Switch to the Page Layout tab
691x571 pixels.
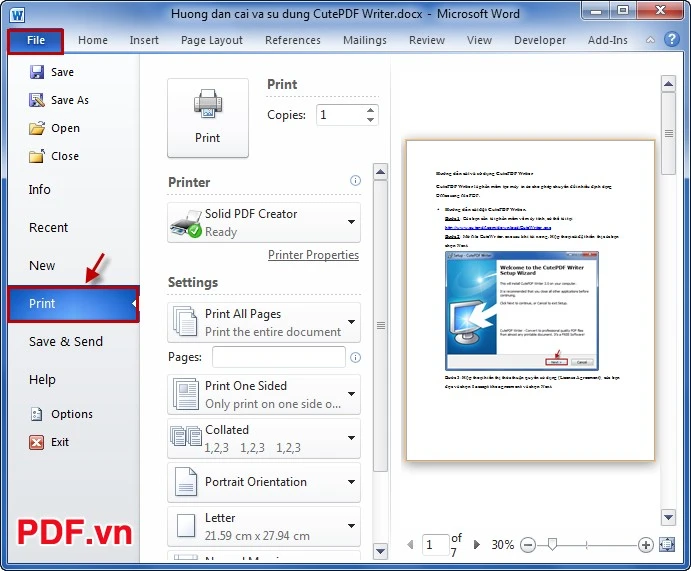click(x=212, y=40)
